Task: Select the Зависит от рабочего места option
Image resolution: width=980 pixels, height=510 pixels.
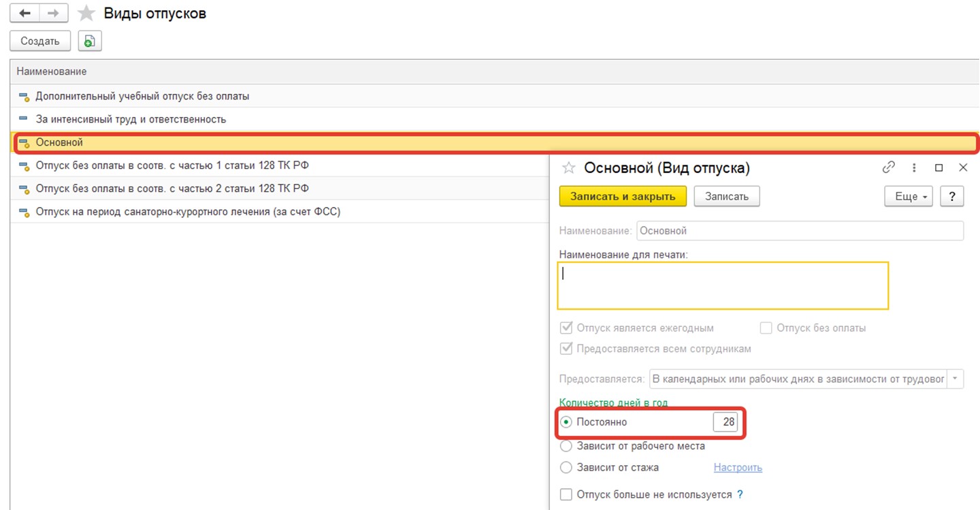Action: [566, 446]
